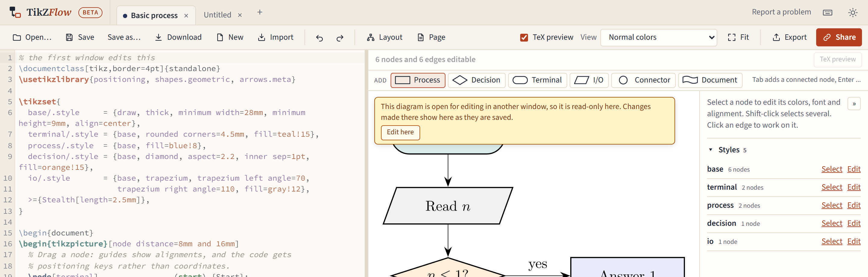This screenshot has height=277, width=868.
Task: Add a Terminal node shape
Action: tap(537, 80)
